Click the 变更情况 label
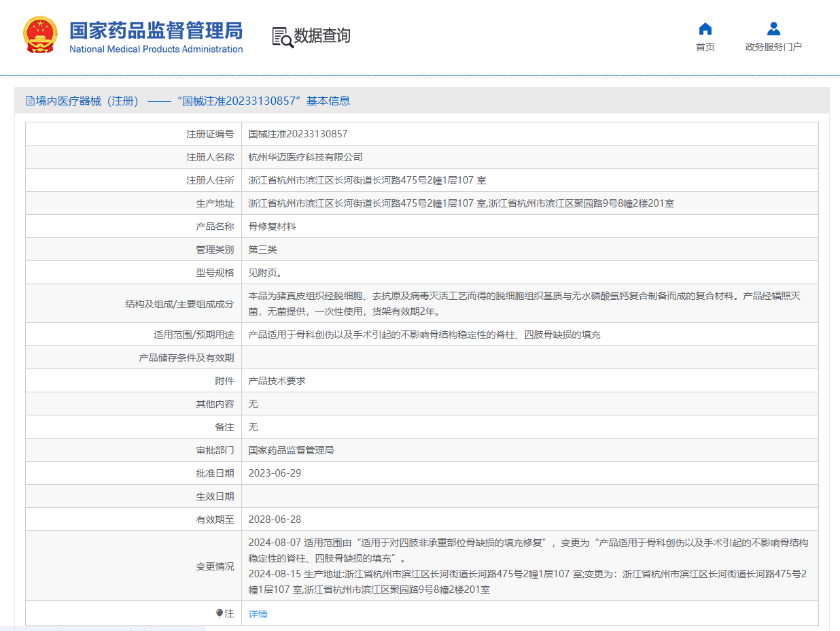This screenshot has width=840, height=631. [215, 566]
